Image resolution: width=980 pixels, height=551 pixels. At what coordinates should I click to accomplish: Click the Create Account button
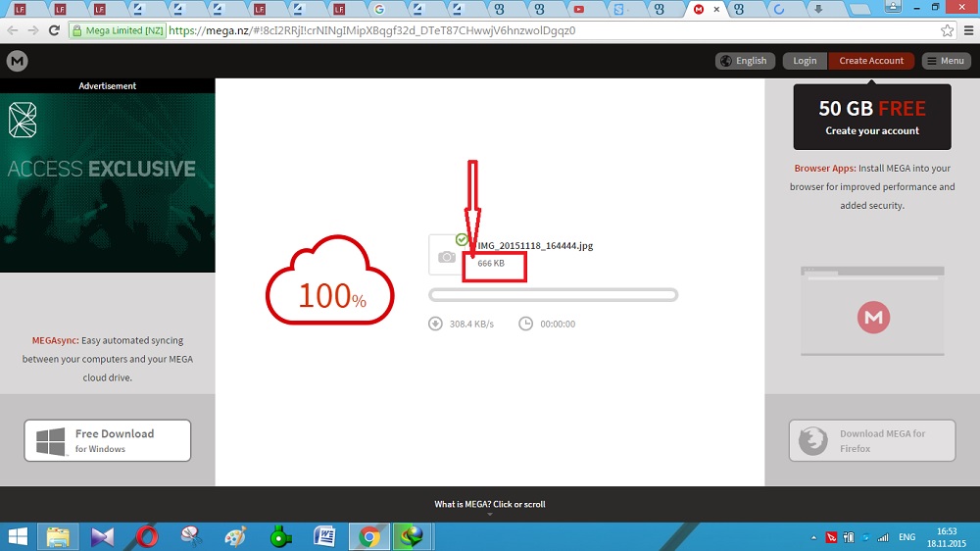[x=870, y=61]
